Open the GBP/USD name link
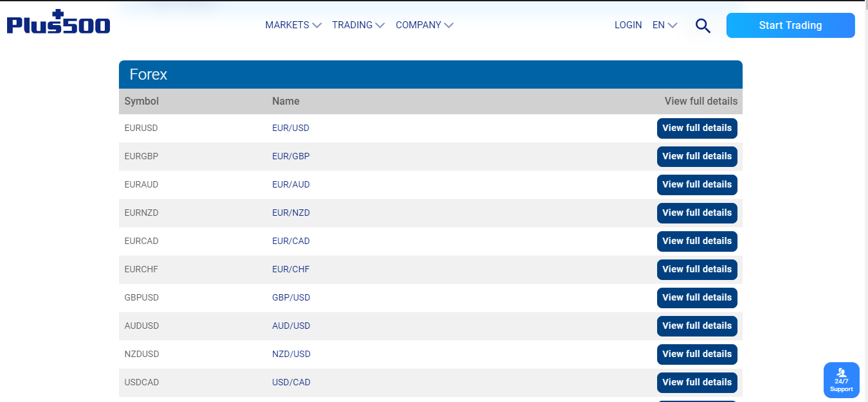 tap(291, 297)
